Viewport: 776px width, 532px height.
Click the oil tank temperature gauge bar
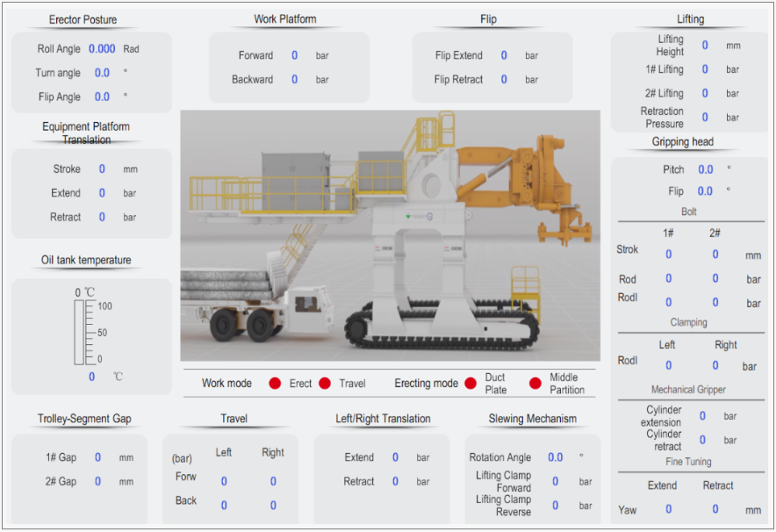[79, 332]
